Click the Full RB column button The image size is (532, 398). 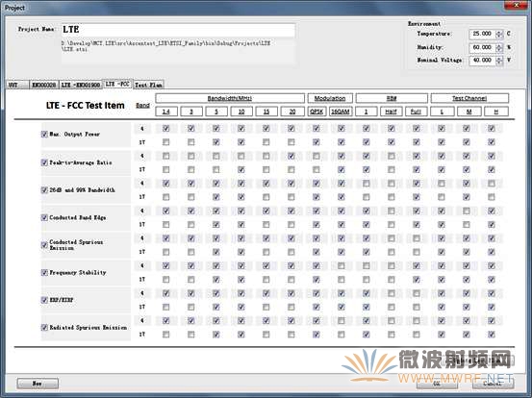click(x=417, y=112)
